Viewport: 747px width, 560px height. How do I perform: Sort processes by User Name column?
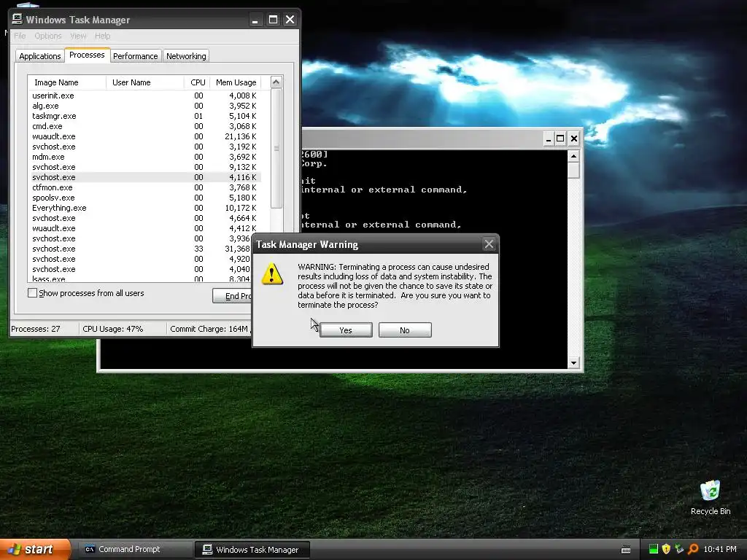145,82
